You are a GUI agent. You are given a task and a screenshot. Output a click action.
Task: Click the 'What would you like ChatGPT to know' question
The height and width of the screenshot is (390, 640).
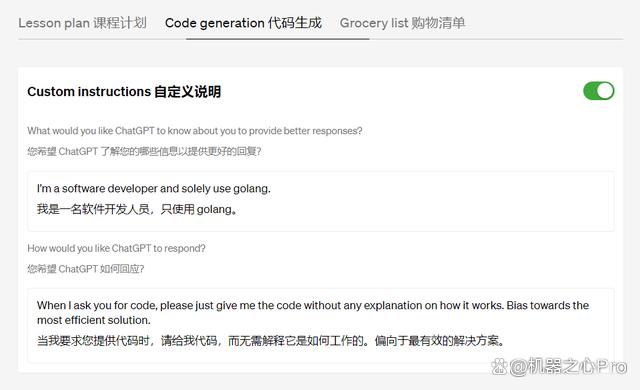[x=195, y=131]
